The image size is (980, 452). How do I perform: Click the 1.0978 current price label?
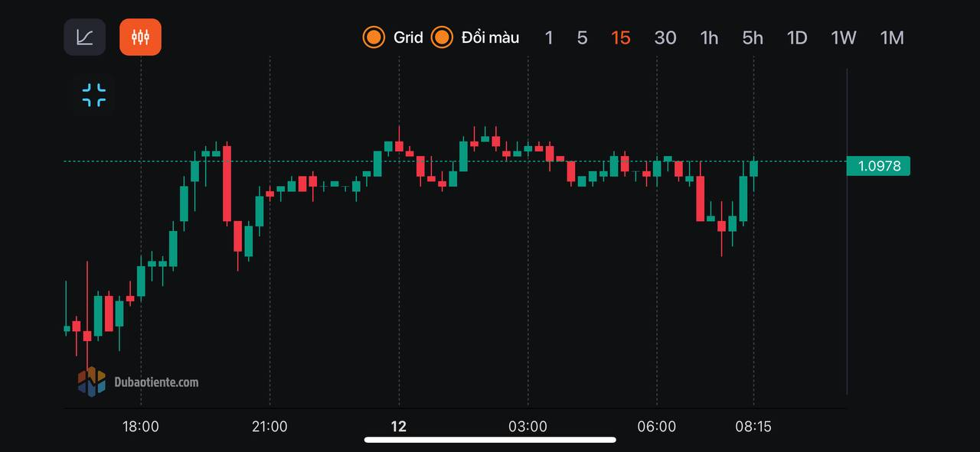click(878, 165)
